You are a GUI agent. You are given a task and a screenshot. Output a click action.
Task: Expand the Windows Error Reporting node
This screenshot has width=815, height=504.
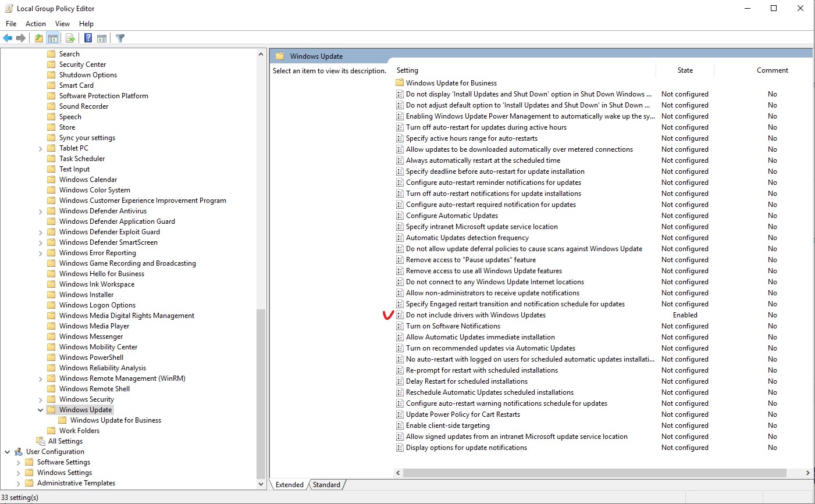[x=40, y=253]
